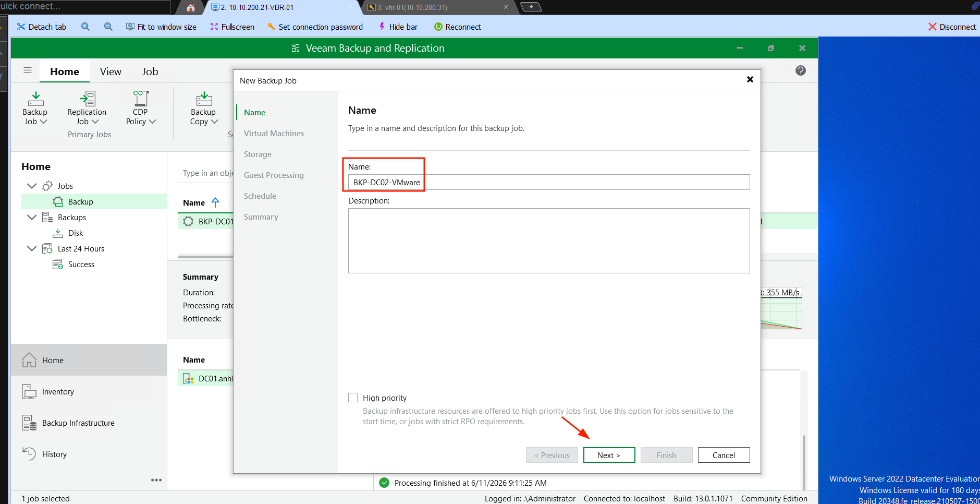Screen dimensions: 980x504
Task: Cancel the New Backup Job wizard
Action: pyautogui.click(x=724, y=455)
